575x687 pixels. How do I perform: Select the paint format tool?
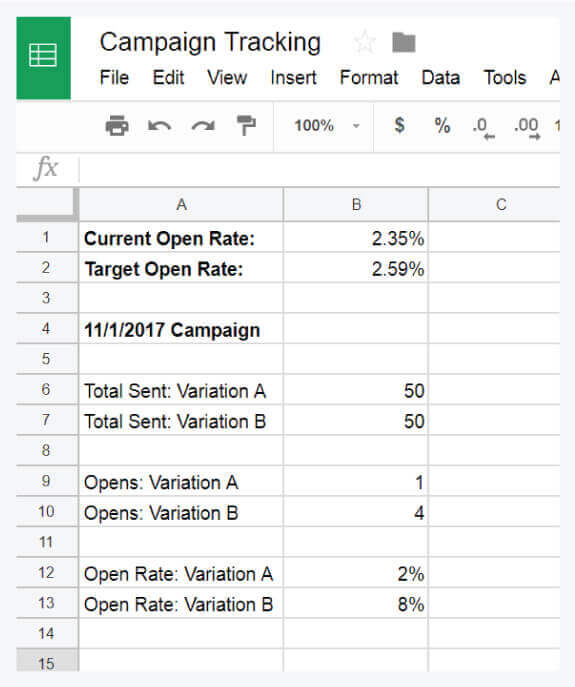click(245, 126)
